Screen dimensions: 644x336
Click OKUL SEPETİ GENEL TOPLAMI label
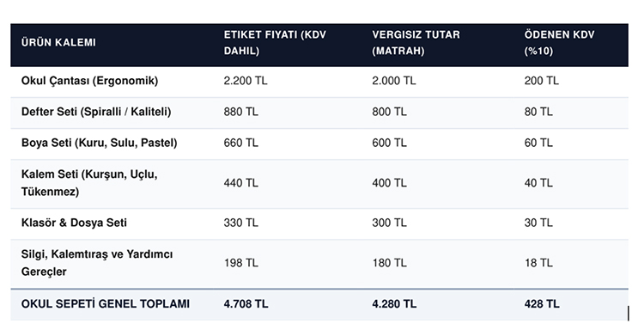(106, 304)
